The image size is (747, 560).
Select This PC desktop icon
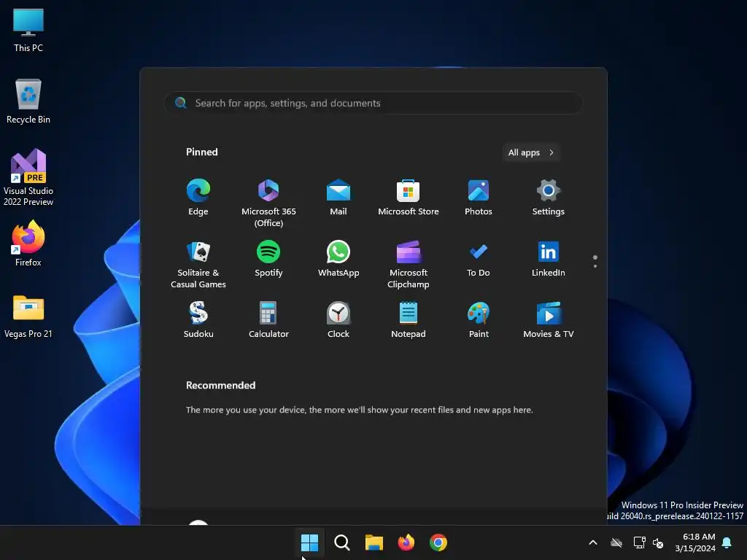point(28,29)
